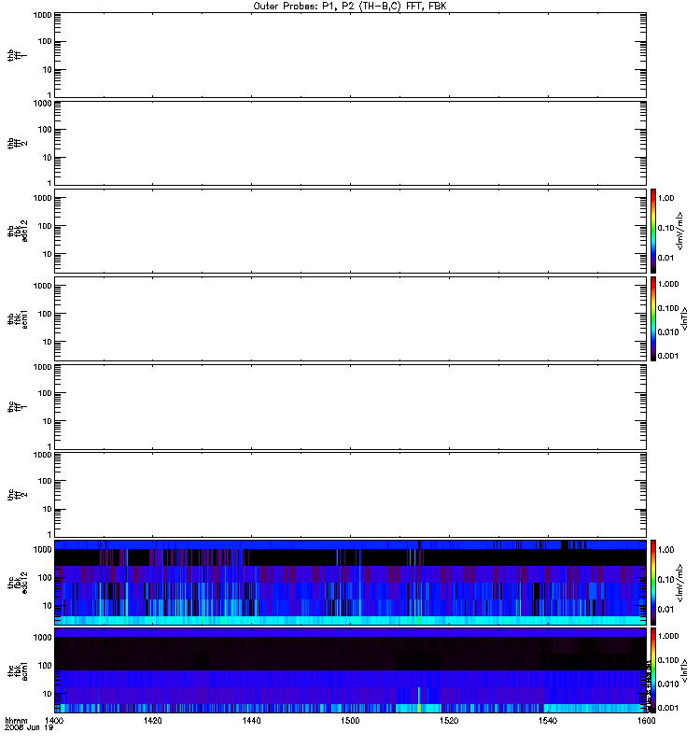Click the thc edc12 mV/m color bar
Viewport: 700px width, 747px height.
click(x=653, y=583)
